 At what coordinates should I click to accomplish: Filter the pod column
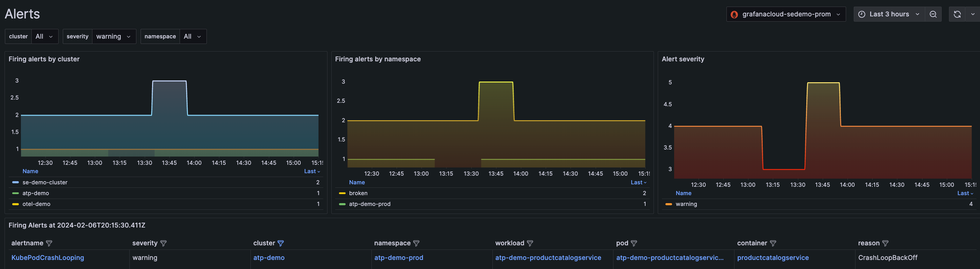[634, 243]
